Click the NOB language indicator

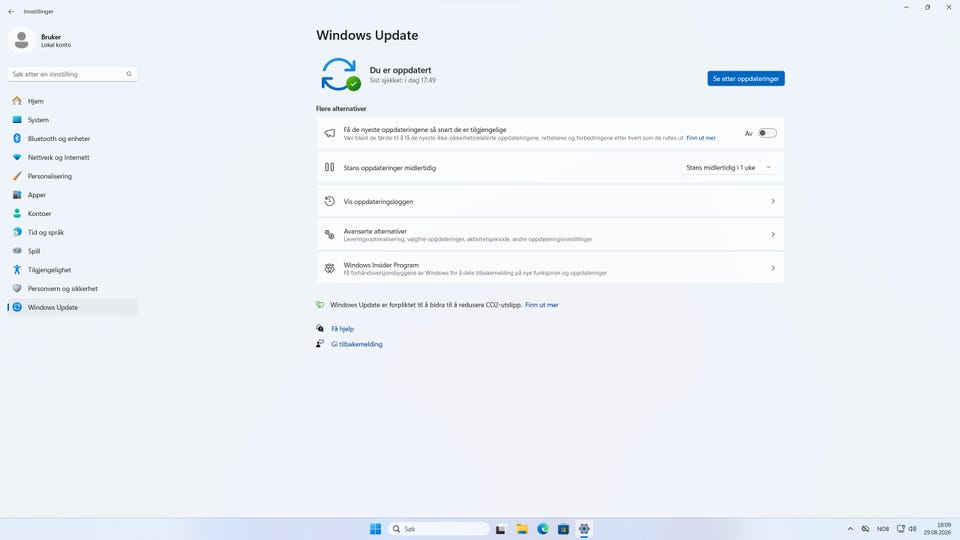[x=883, y=529]
